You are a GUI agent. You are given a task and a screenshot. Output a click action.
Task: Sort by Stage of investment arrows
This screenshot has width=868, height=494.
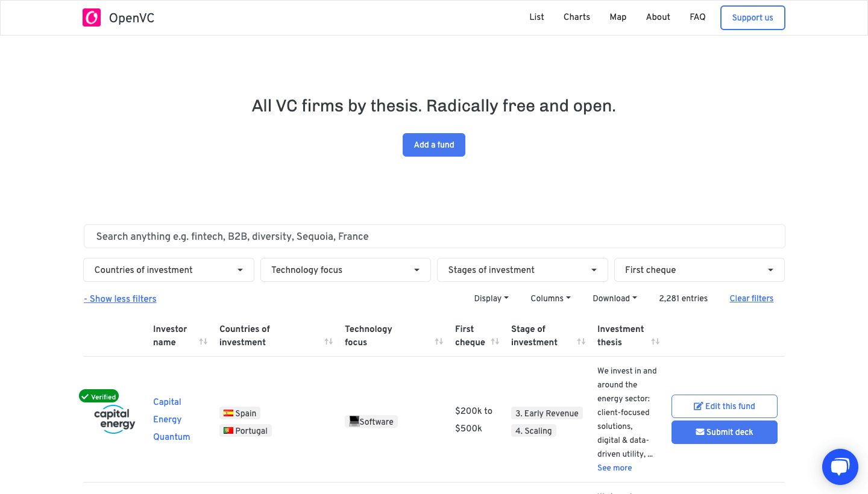tap(581, 342)
